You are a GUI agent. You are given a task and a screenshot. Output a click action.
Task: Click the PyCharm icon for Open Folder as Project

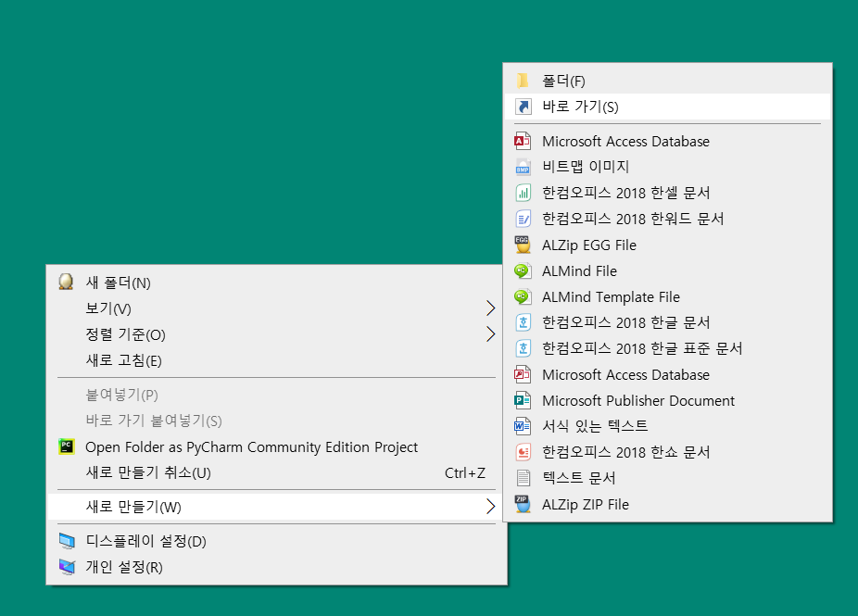coord(67,446)
